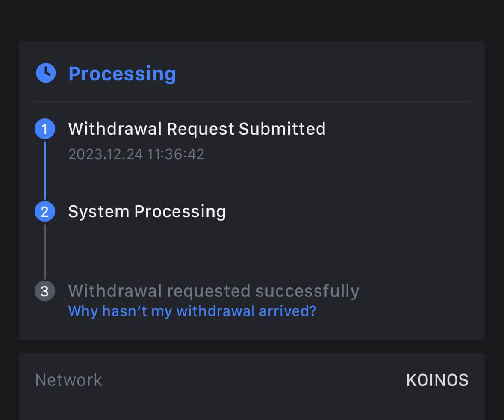The height and width of the screenshot is (420, 504).
Task: Select 'Withdrawal Request Submitted' step label
Action: pos(197,129)
